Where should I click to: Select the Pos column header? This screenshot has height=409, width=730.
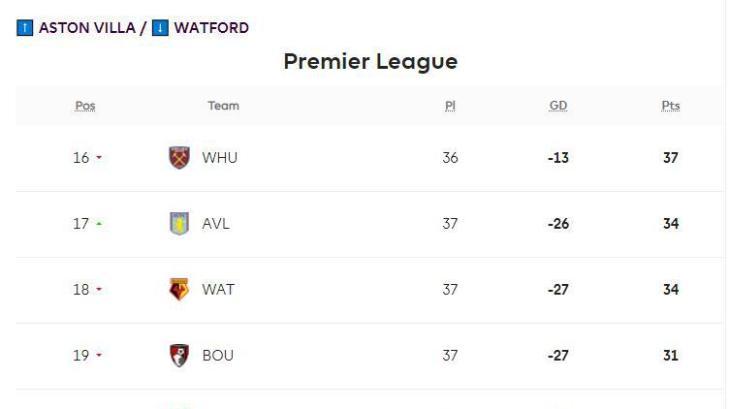pos(85,106)
